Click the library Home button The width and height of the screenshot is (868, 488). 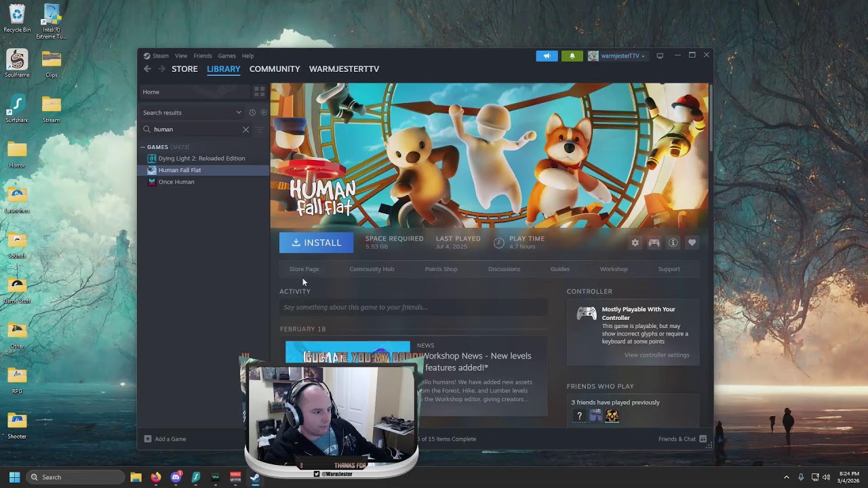click(x=194, y=91)
